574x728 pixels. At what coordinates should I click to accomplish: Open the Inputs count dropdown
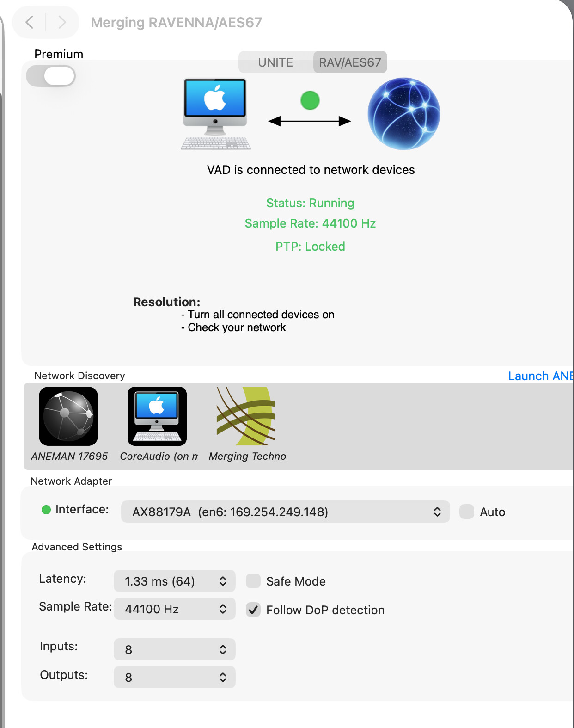click(x=175, y=649)
